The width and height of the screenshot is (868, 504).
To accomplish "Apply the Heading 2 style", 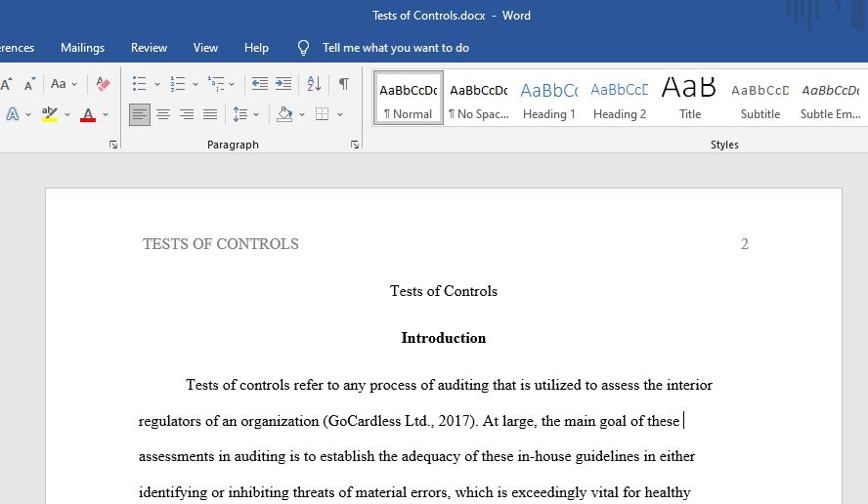I will [620, 98].
